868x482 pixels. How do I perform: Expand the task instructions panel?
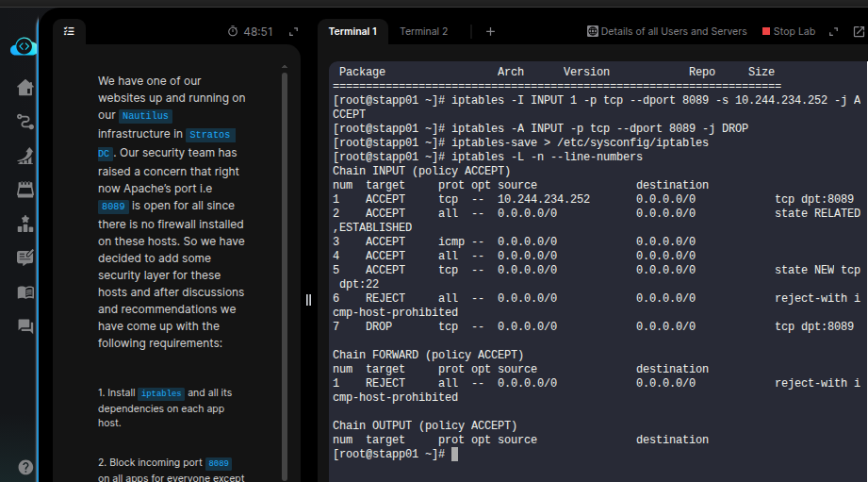(x=293, y=32)
